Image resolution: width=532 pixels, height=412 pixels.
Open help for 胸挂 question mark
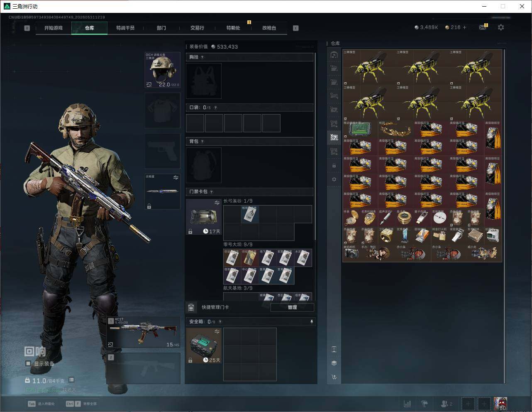[202, 57]
